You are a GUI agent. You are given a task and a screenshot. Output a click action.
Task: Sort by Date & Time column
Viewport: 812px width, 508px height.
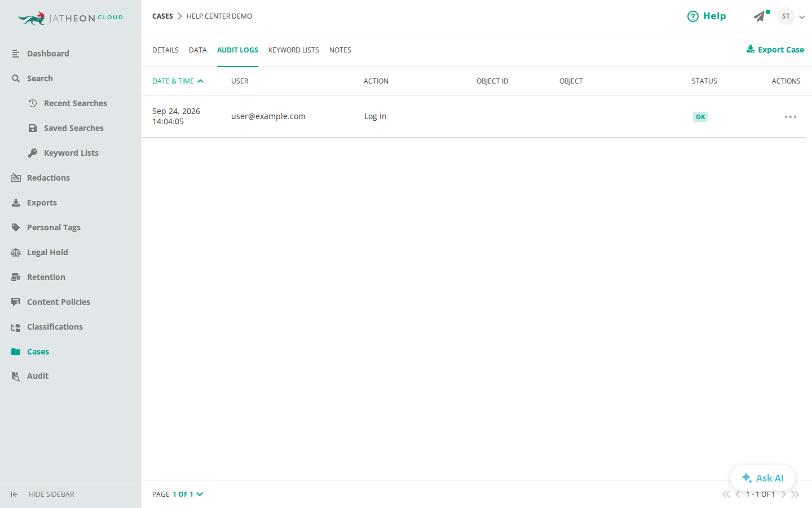point(178,81)
